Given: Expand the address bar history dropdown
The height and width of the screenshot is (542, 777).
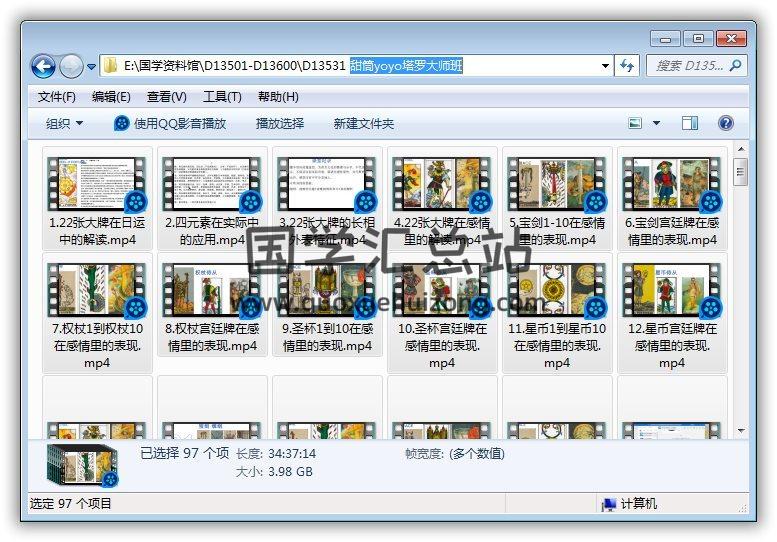Looking at the screenshot, I should tap(605, 65).
